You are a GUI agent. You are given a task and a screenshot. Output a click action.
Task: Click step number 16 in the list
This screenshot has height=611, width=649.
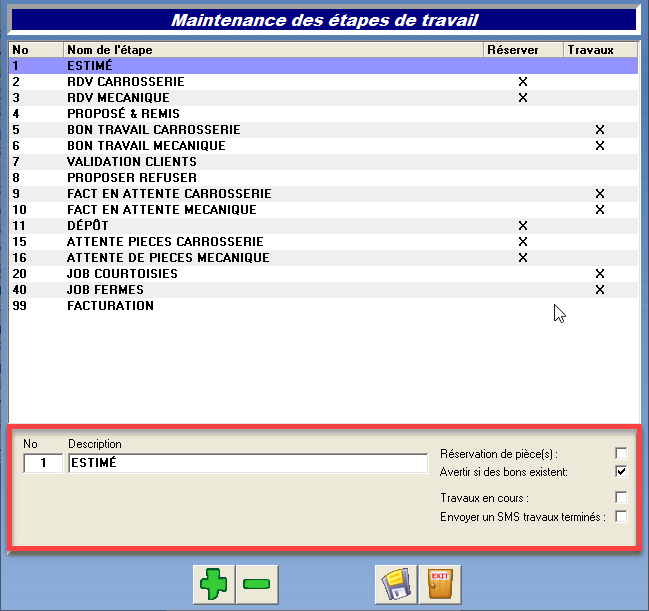point(19,258)
